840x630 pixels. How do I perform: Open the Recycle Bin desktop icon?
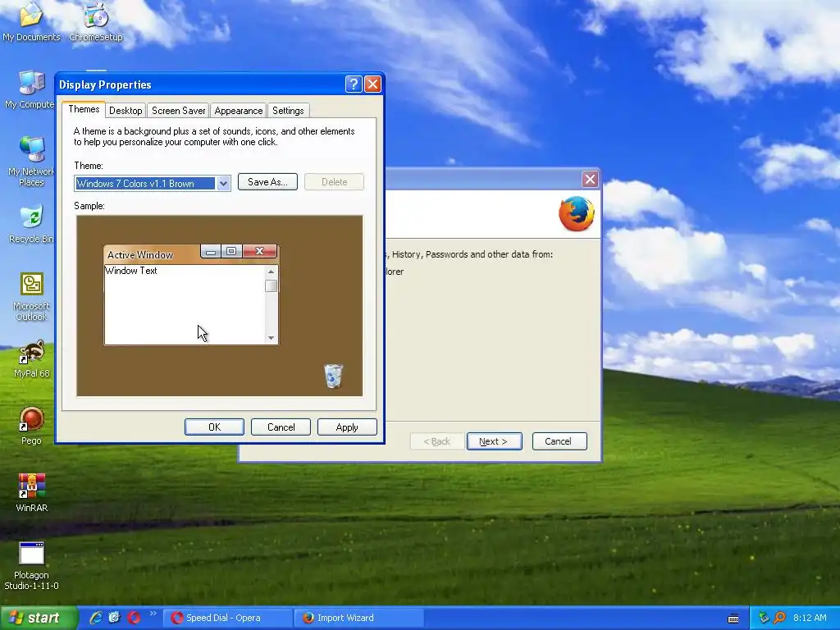[31, 224]
